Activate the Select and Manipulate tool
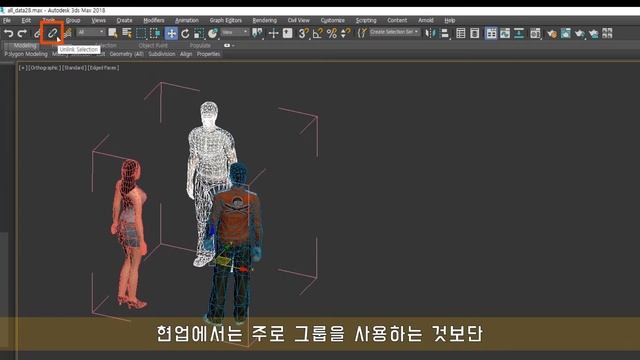 [273, 33]
